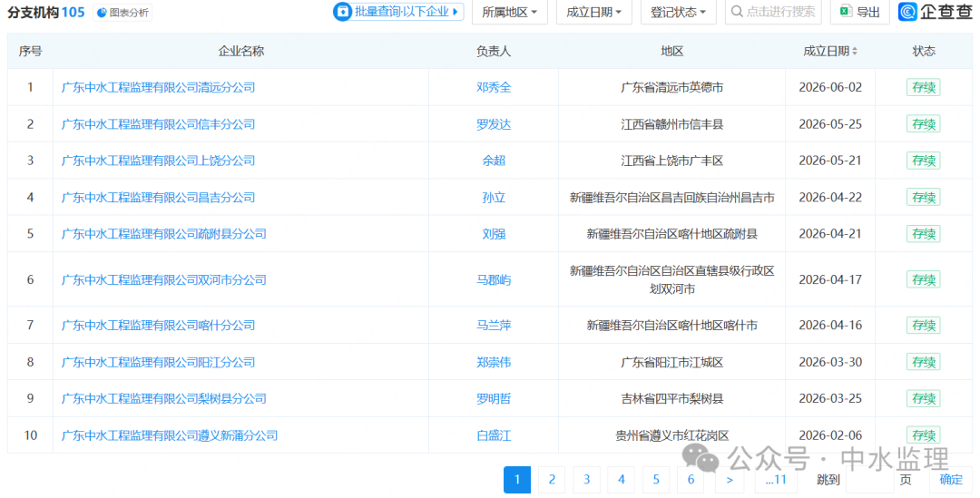Sort by 成立日期 column sort arrows
Screen dimensions: 980x498
click(x=855, y=51)
